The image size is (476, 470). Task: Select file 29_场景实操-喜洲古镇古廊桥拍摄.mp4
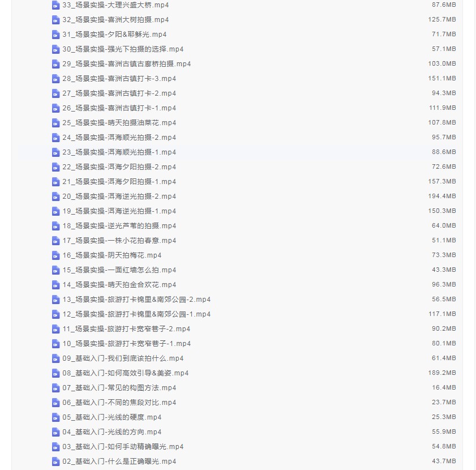point(127,64)
